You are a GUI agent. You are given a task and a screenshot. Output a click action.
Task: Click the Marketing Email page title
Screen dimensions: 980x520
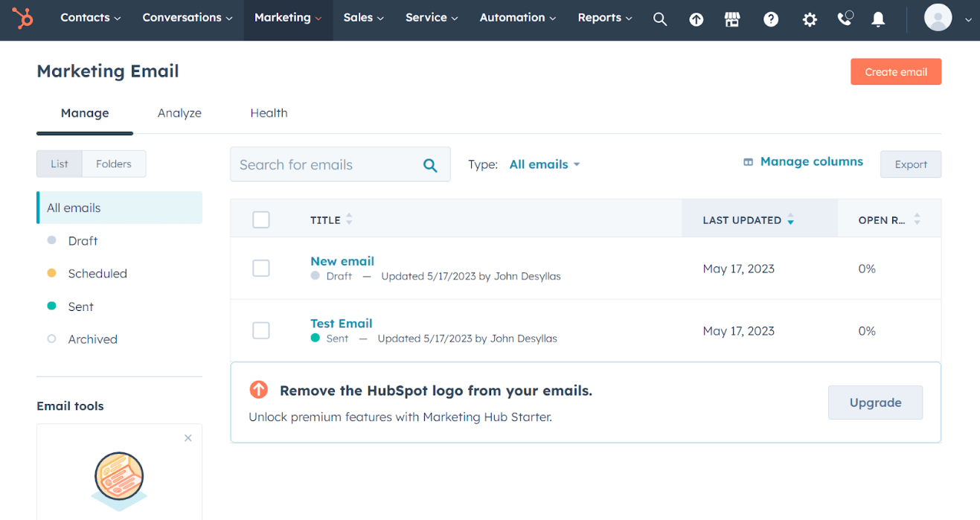[x=108, y=71]
